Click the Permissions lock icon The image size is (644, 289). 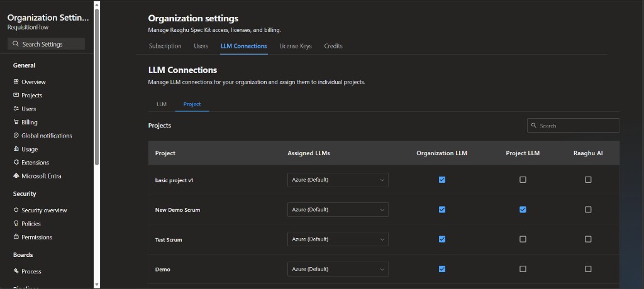click(16, 237)
